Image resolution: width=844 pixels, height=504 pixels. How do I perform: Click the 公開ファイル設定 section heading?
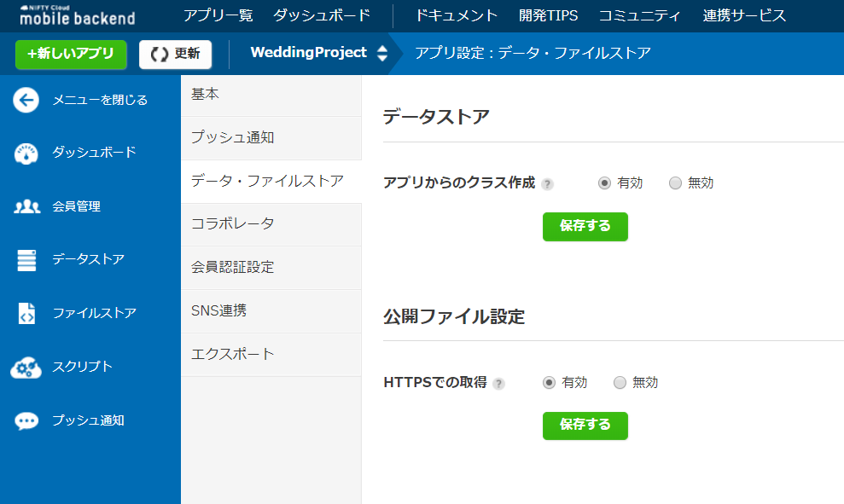(x=454, y=316)
